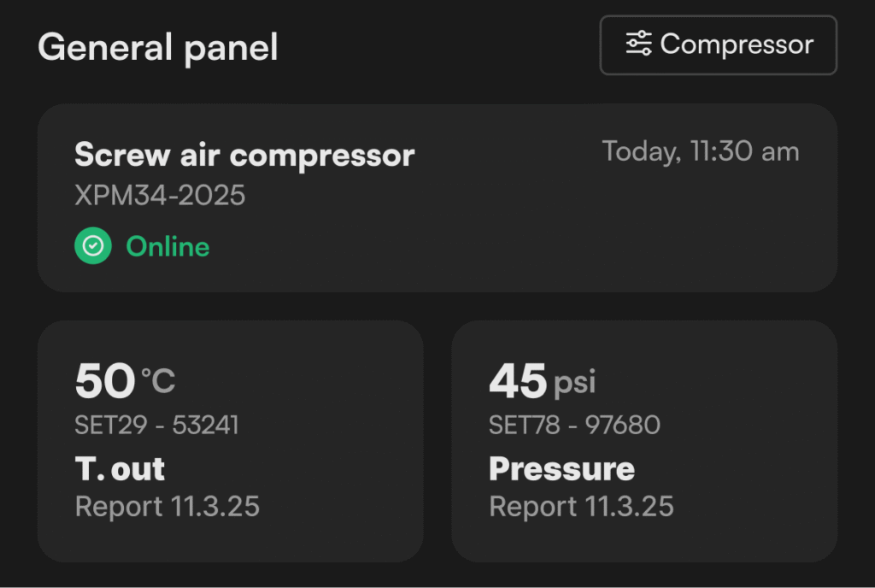
Task: Open the Pressure label
Action: pos(561,468)
